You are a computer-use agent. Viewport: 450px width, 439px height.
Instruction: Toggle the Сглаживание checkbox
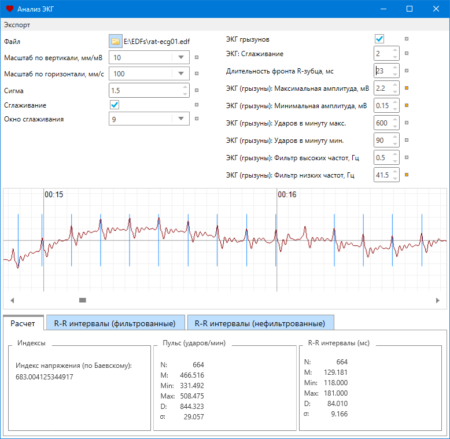click(x=114, y=105)
